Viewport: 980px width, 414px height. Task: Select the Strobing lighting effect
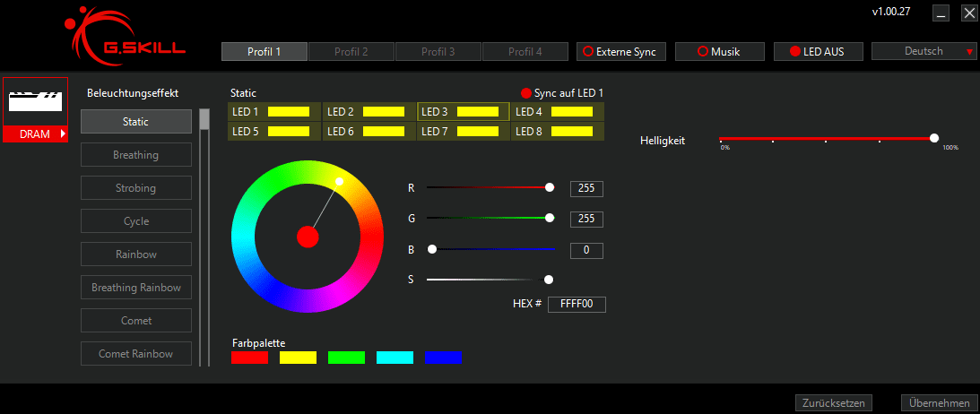point(135,188)
